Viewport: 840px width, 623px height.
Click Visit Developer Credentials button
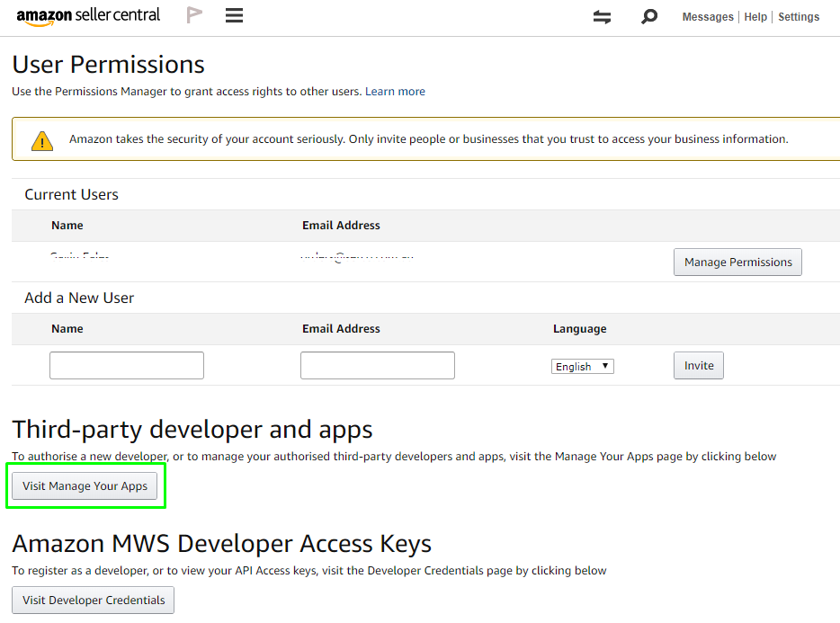[x=94, y=601]
